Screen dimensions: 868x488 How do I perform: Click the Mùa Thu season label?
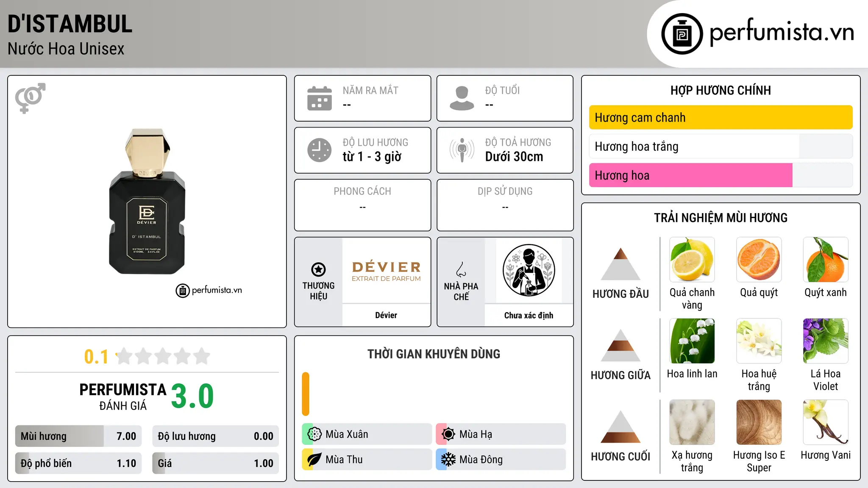coord(344,460)
